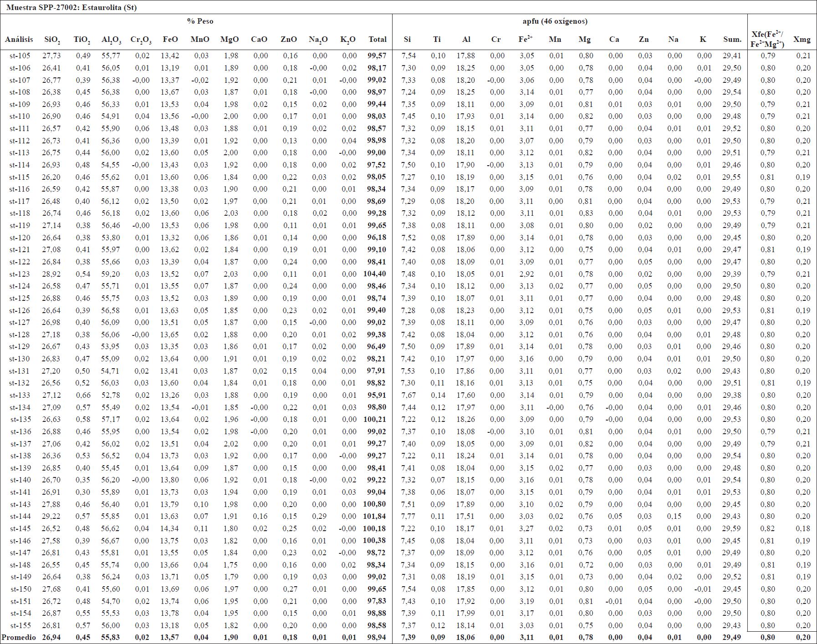This screenshot has width=817, height=644.
Task: Select the 'Promedio' row label
Action: click(19, 637)
